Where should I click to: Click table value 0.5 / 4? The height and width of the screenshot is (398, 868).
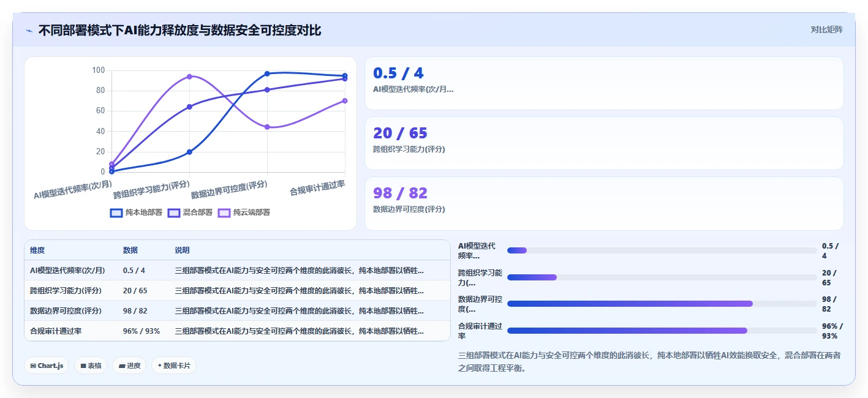[x=134, y=271]
